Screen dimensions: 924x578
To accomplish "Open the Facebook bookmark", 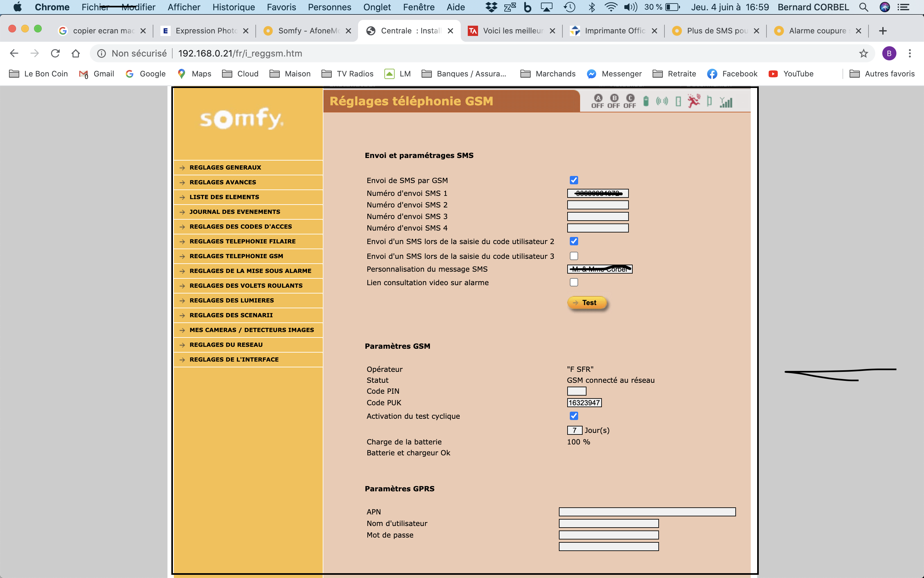I will point(732,74).
